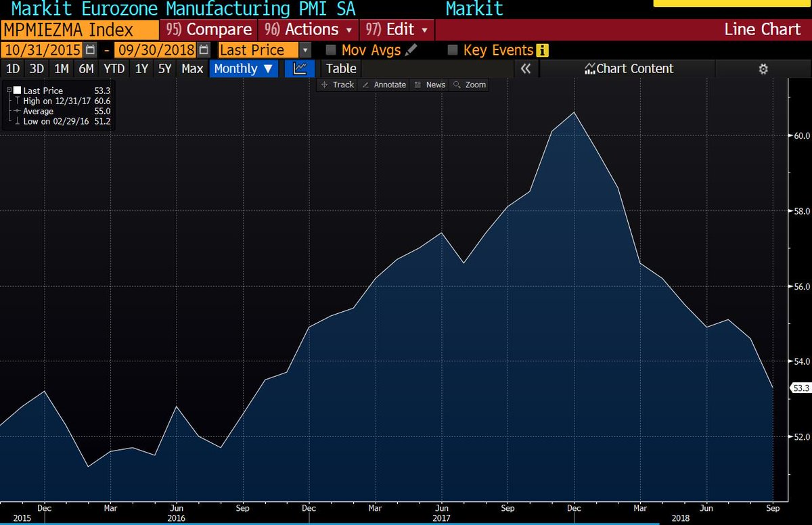
Task: Click the 2017 year label on x-axis
Action: [441, 517]
